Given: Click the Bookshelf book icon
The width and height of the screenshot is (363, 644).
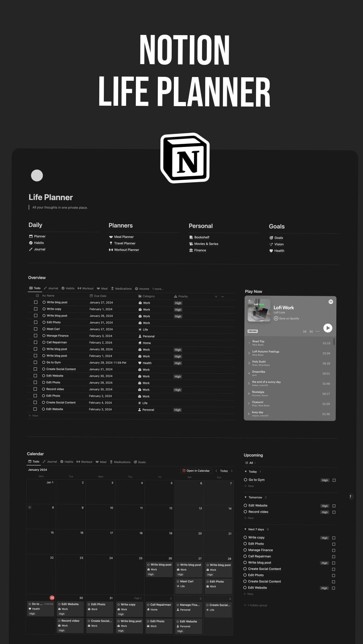Looking at the screenshot, I should (x=191, y=237).
